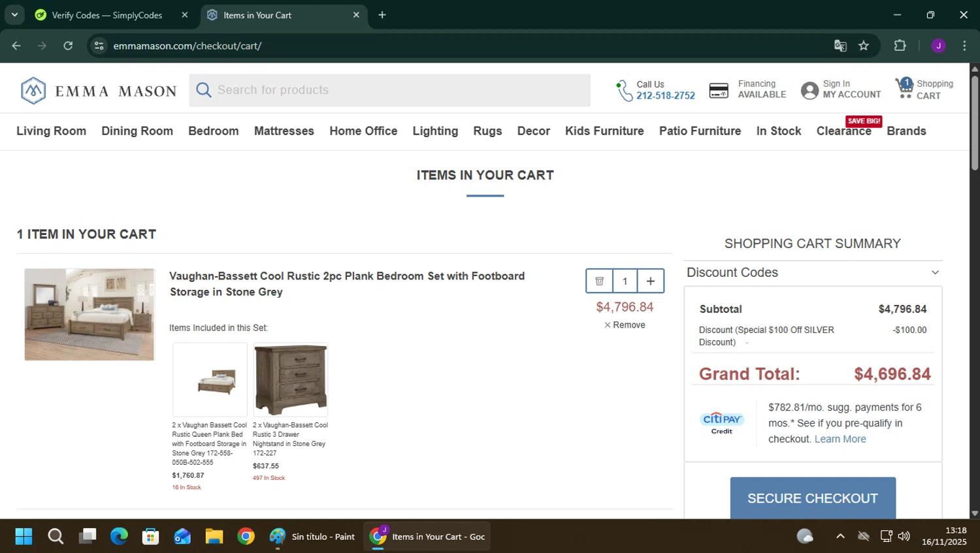Click the translate page icon

click(840, 46)
